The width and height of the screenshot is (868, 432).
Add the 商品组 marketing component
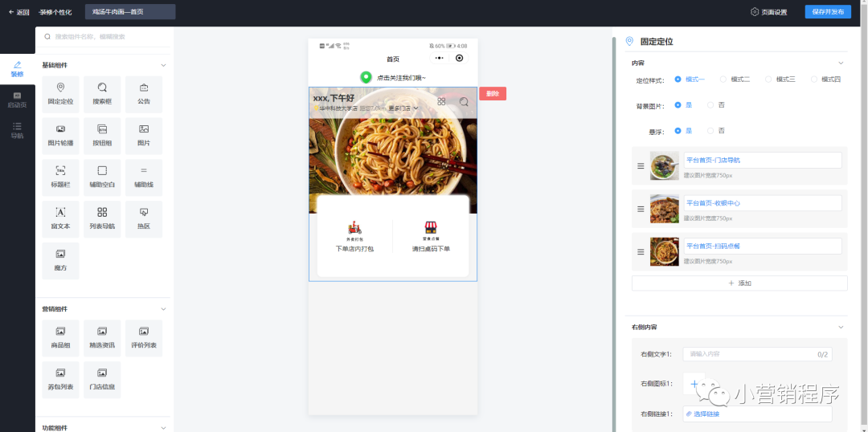tap(60, 338)
